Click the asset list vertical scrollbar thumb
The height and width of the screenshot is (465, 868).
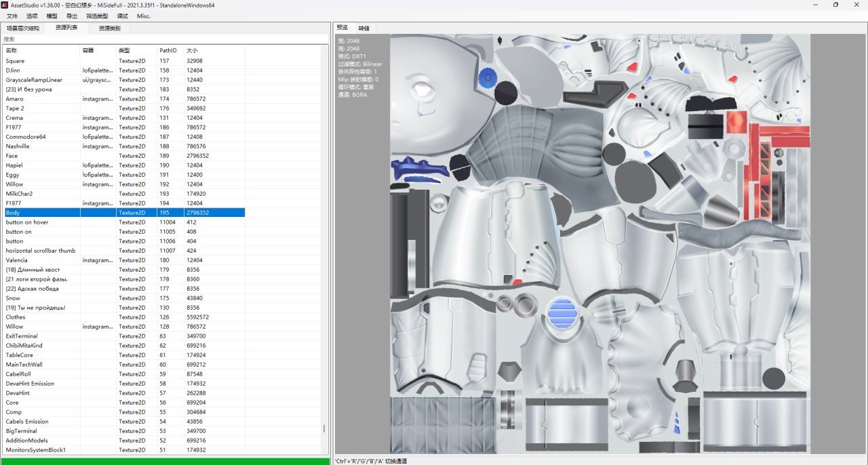pos(324,428)
